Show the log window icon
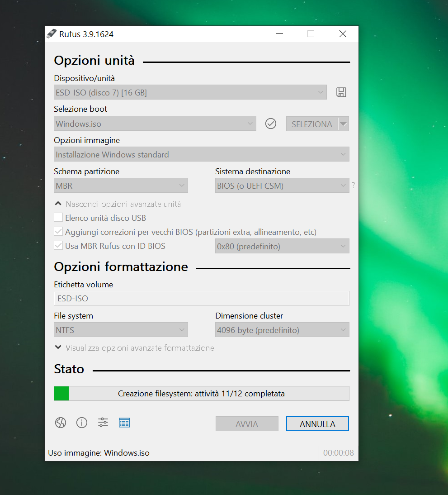Image resolution: width=448 pixels, height=495 pixels. pyautogui.click(x=124, y=423)
